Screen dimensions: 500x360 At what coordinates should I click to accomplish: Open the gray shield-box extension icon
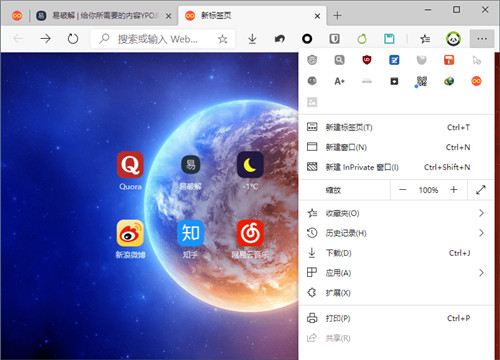coord(334,39)
